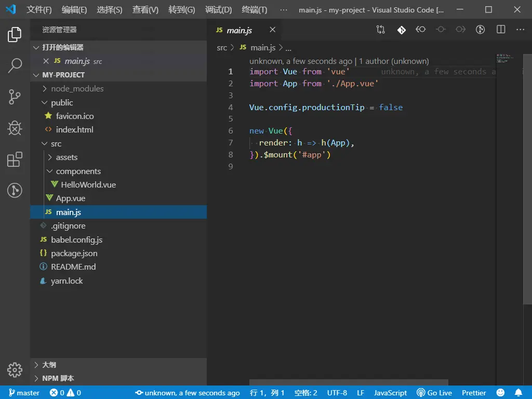Open notifications bell in status bar
This screenshot has width=532, height=399.
coord(518,393)
